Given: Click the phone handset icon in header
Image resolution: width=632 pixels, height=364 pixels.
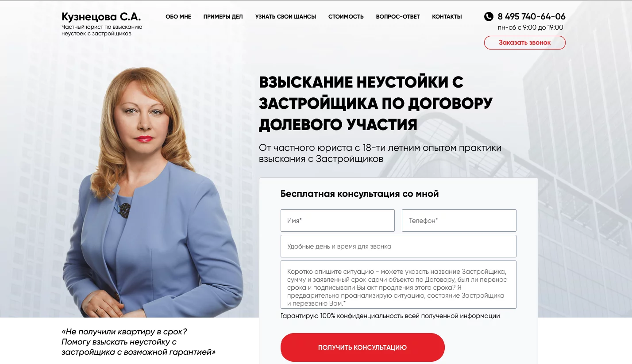Looking at the screenshot, I should 489,17.
